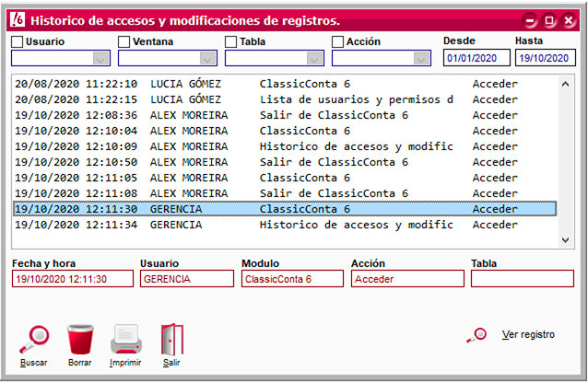Select the row with time 12:11:05
The image size is (588, 383).
tap(285, 178)
